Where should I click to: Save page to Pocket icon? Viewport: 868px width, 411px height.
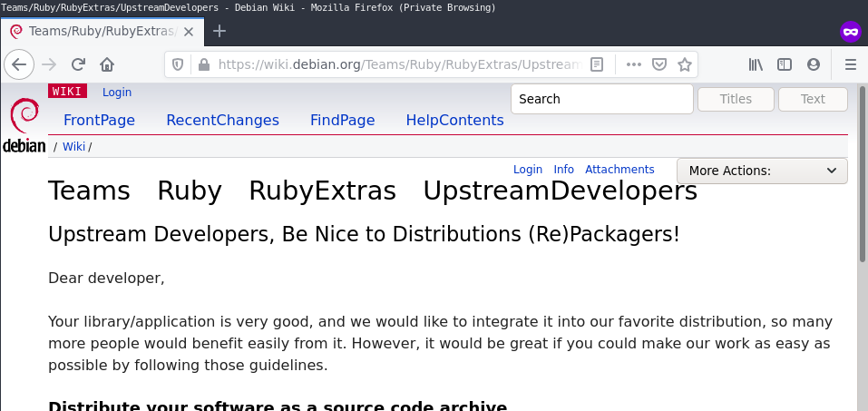(658, 64)
